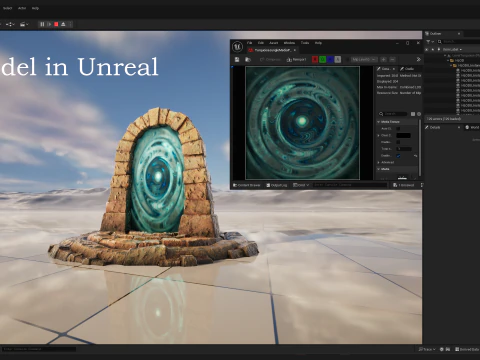The image size is (480, 360).
Task: Click the Outliner search field
Action: [458, 42]
